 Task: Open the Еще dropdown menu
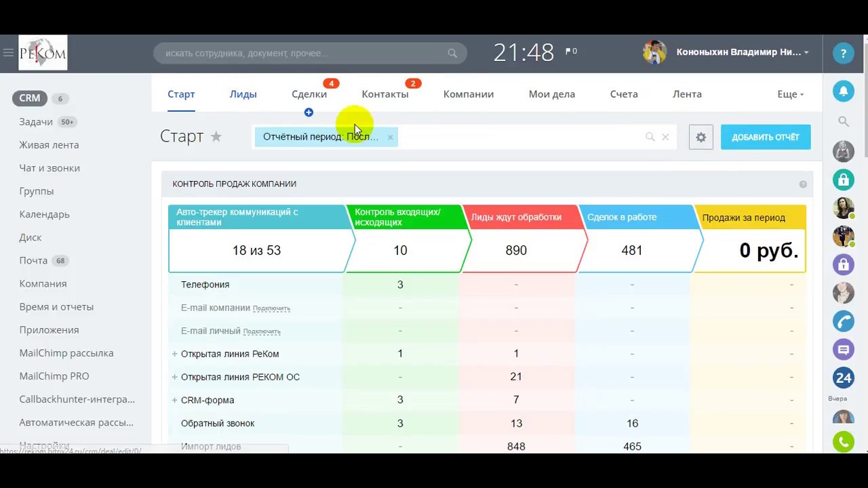point(790,94)
